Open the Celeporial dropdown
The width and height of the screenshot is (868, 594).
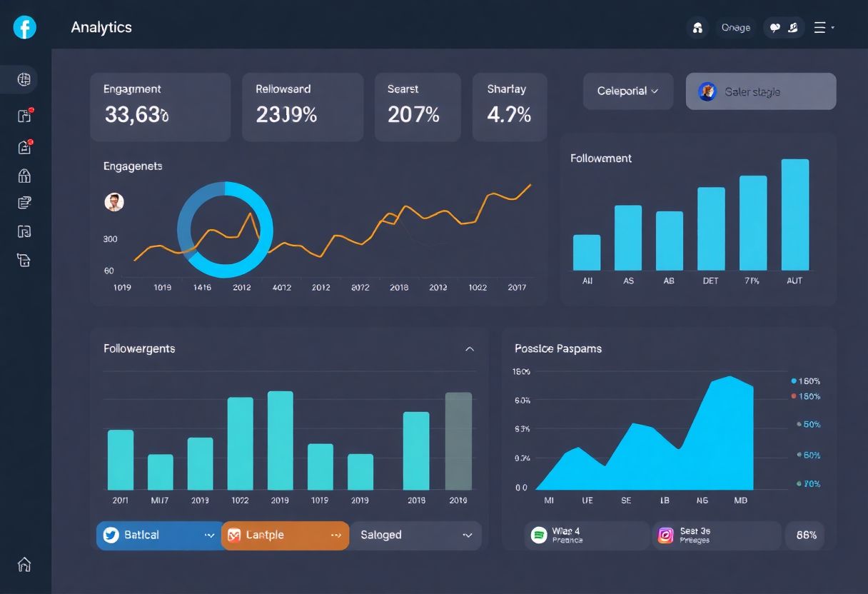click(627, 91)
